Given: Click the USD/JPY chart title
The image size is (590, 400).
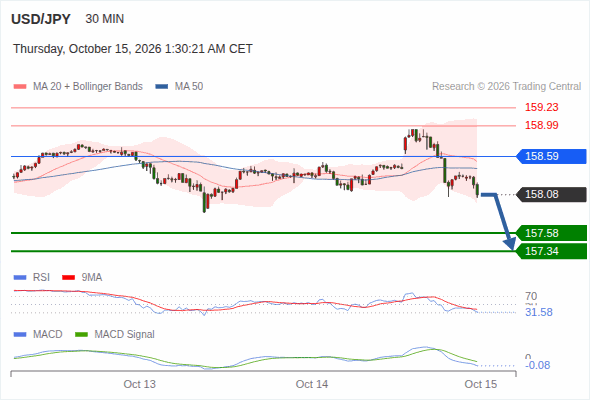Looking at the screenshot, I should [41, 19].
